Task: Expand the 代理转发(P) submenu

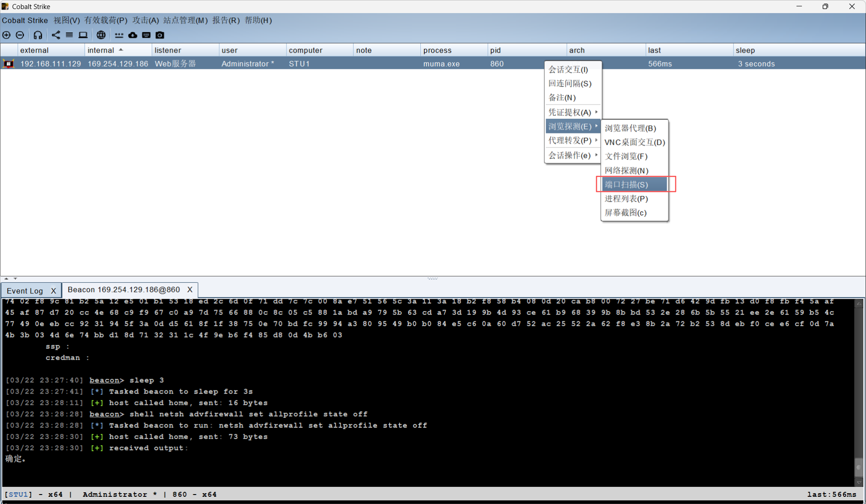Action: [573, 140]
